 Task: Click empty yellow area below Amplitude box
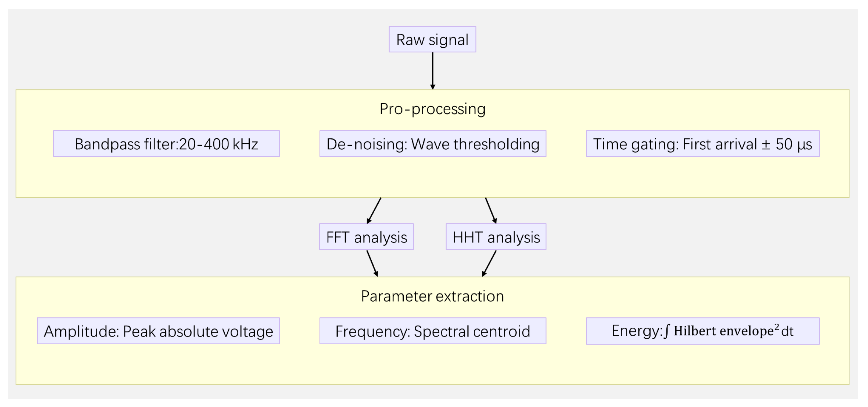pyautogui.click(x=158, y=364)
